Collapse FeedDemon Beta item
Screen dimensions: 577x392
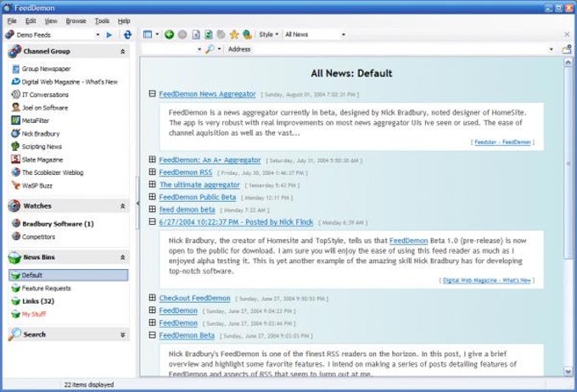153,335
